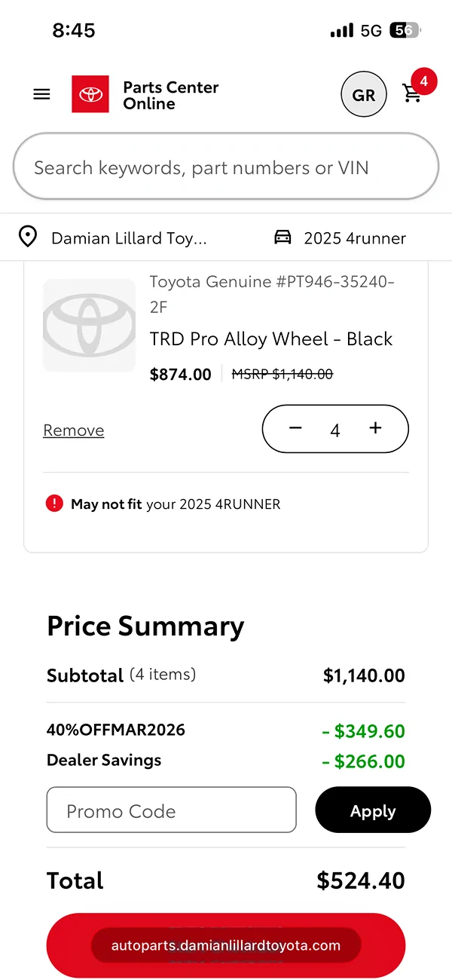Click the location pin icon
The height and width of the screenshot is (980, 452).
28,237
